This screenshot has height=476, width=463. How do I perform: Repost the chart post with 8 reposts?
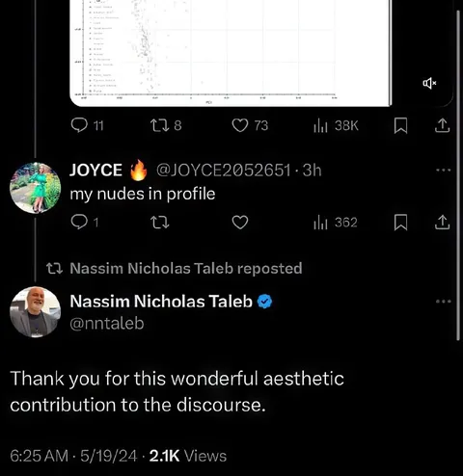pos(166,125)
